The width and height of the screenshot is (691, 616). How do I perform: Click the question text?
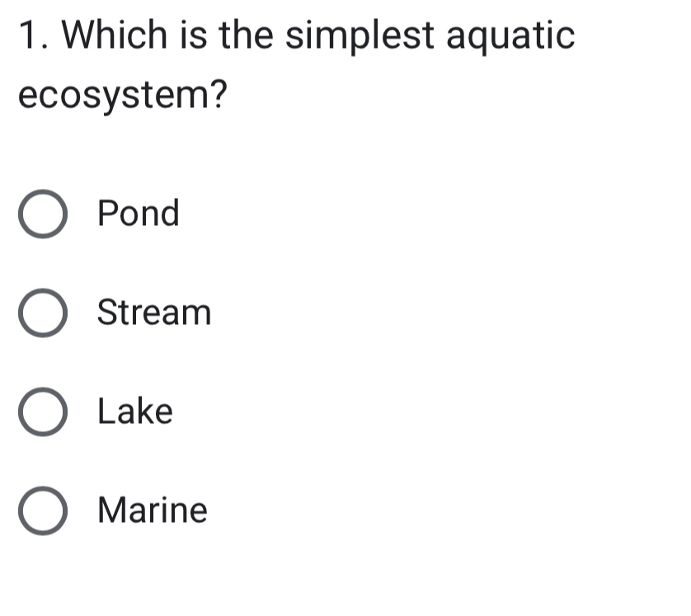pyautogui.click(x=295, y=35)
